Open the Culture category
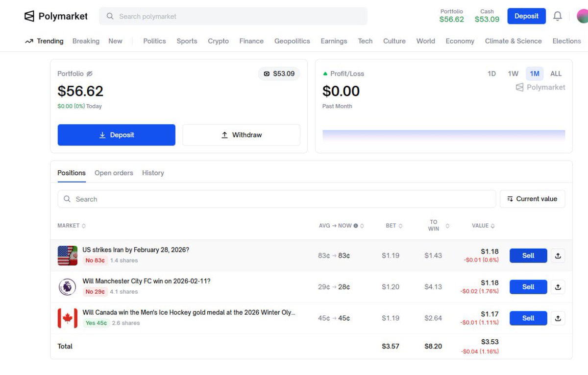Screen dimensions: 588x375 coord(394,41)
